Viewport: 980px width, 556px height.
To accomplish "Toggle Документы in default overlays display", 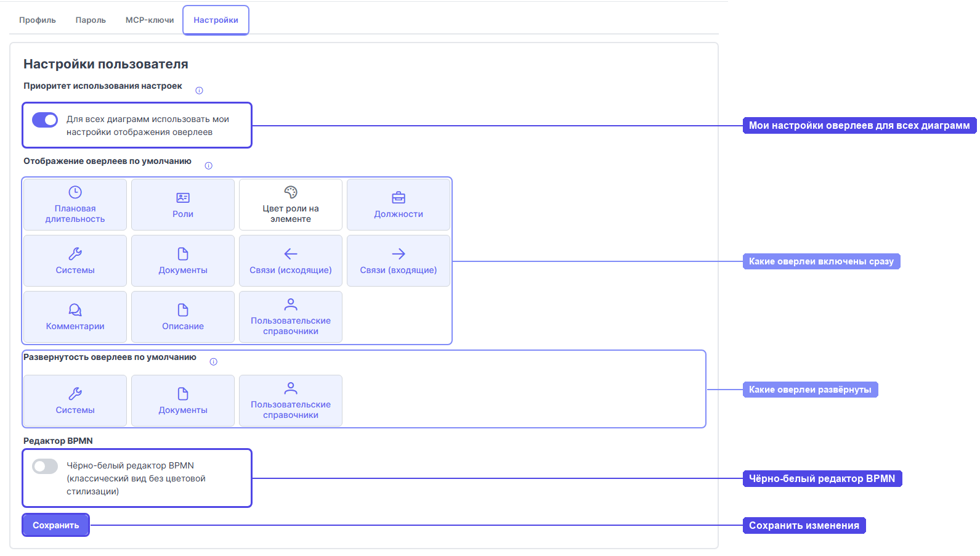I will pos(183,261).
